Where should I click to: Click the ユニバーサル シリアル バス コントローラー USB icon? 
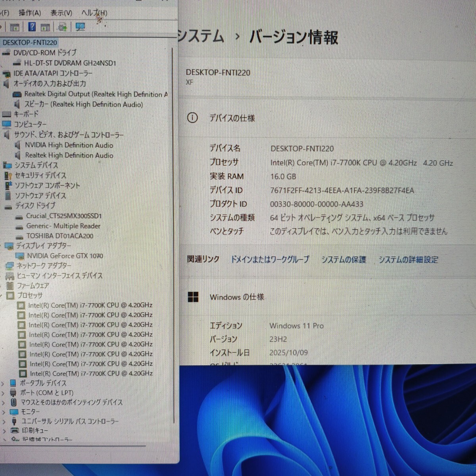[x=14, y=421]
